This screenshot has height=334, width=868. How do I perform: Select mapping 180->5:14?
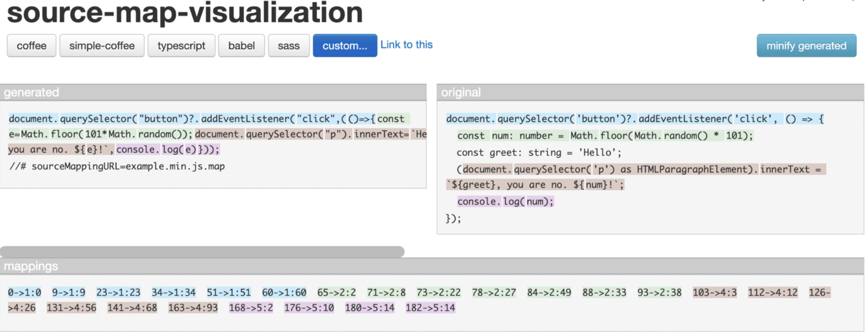[x=370, y=308]
